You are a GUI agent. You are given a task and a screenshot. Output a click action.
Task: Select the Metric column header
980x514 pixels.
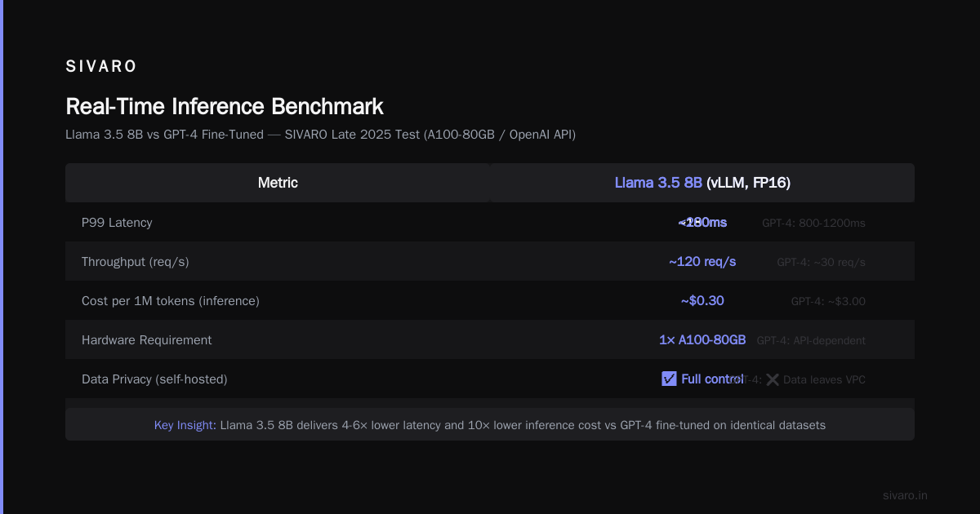278,183
